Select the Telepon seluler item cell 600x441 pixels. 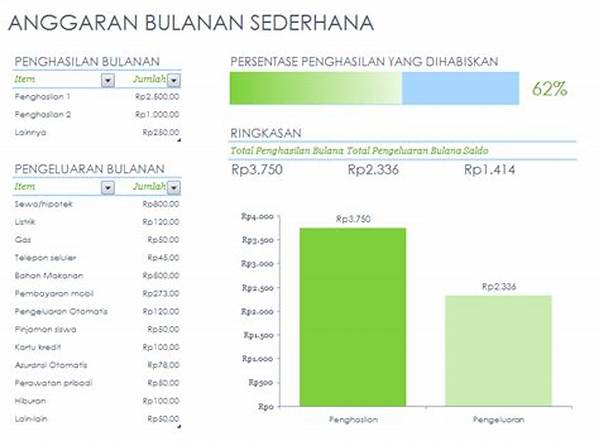click(x=43, y=257)
